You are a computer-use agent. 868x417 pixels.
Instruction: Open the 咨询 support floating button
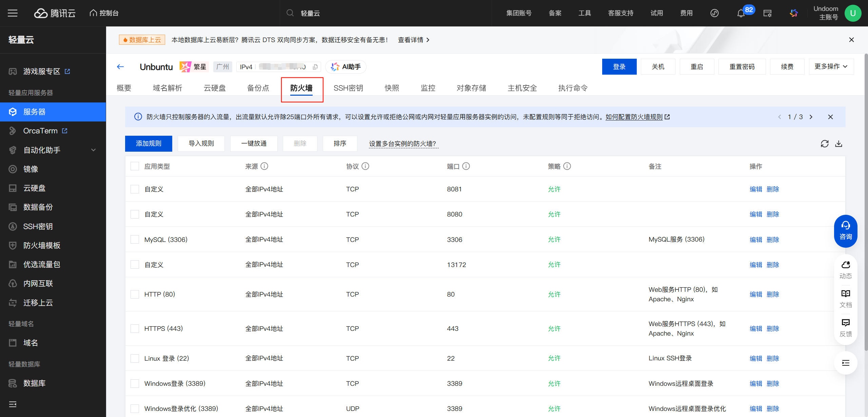point(845,231)
